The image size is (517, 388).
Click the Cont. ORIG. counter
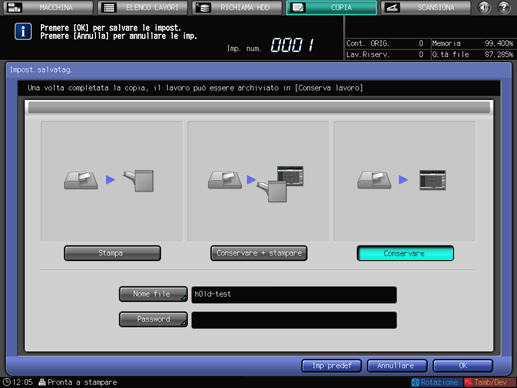385,43
